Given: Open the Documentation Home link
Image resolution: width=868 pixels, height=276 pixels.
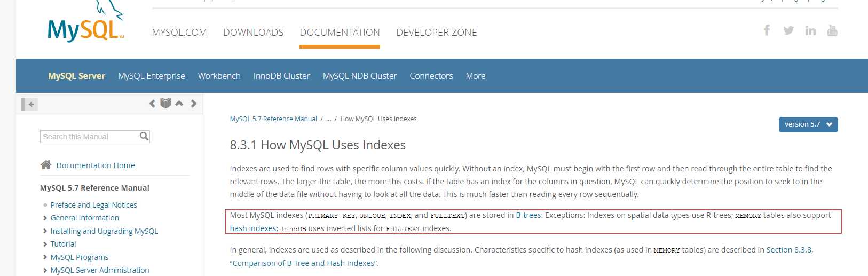Looking at the screenshot, I should pyautogui.click(x=96, y=165).
